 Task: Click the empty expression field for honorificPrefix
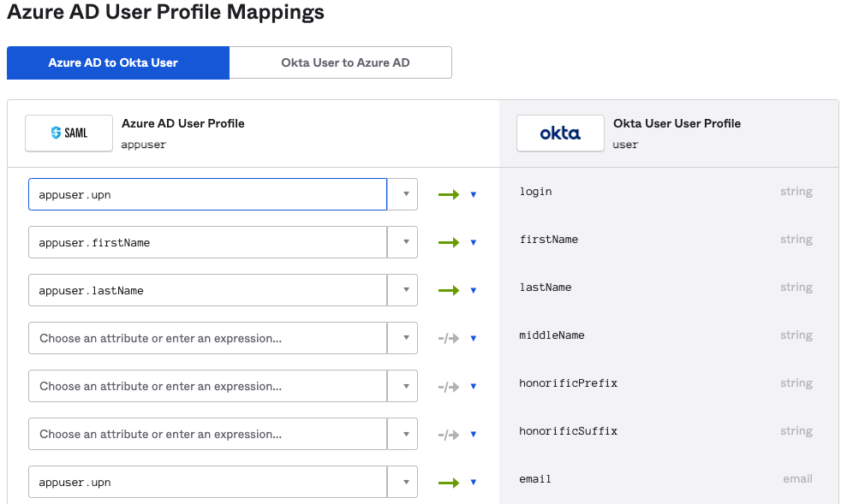tap(208, 387)
